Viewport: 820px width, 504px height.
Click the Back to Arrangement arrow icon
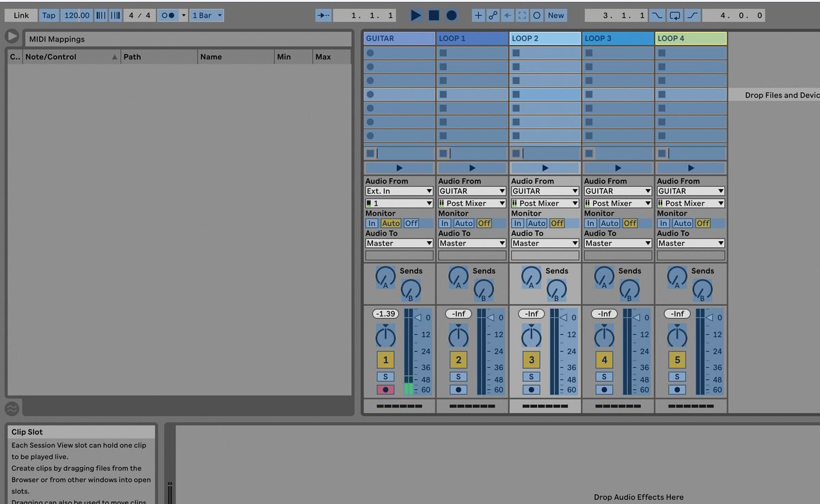click(x=507, y=14)
